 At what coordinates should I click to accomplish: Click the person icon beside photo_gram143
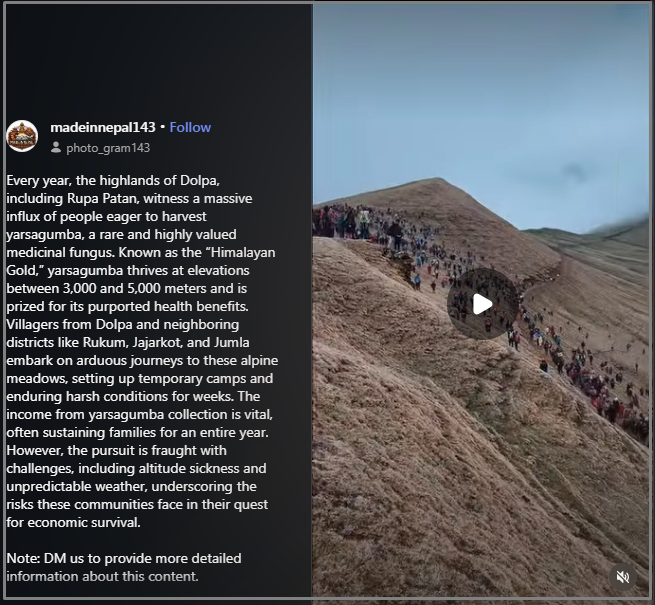(x=56, y=147)
